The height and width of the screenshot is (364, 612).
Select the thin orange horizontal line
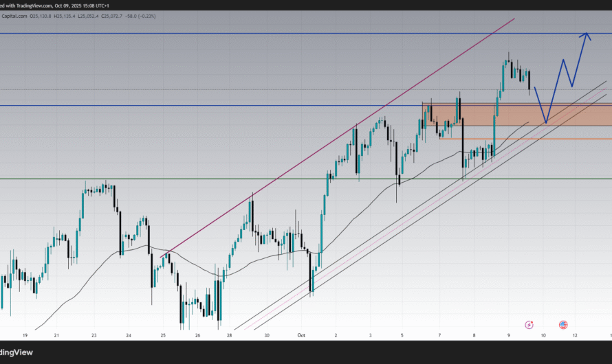point(525,139)
